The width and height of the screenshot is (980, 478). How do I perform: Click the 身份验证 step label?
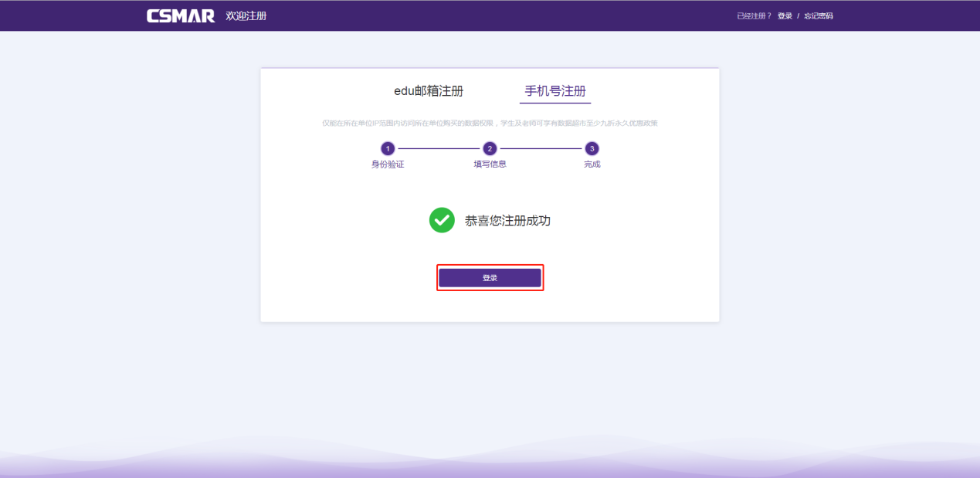[388, 164]
